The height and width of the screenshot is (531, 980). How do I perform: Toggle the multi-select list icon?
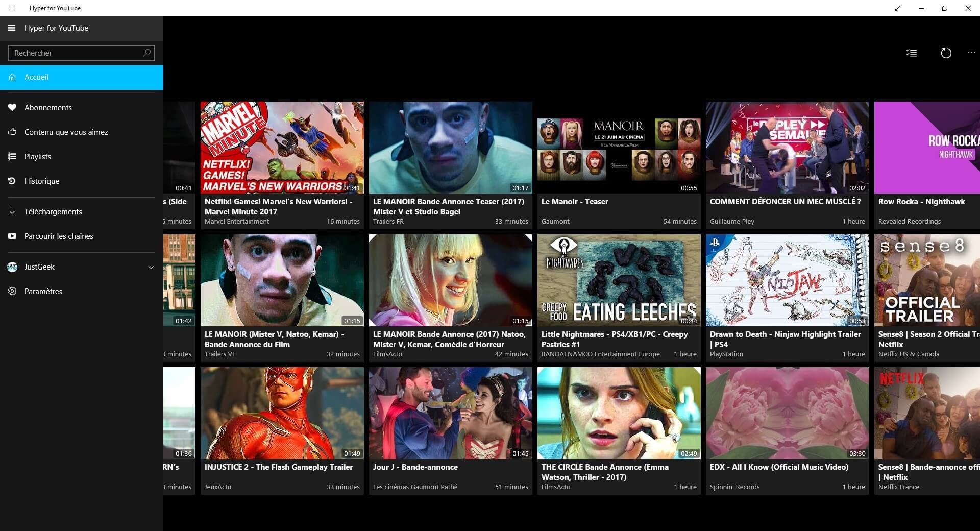[912, 53]
